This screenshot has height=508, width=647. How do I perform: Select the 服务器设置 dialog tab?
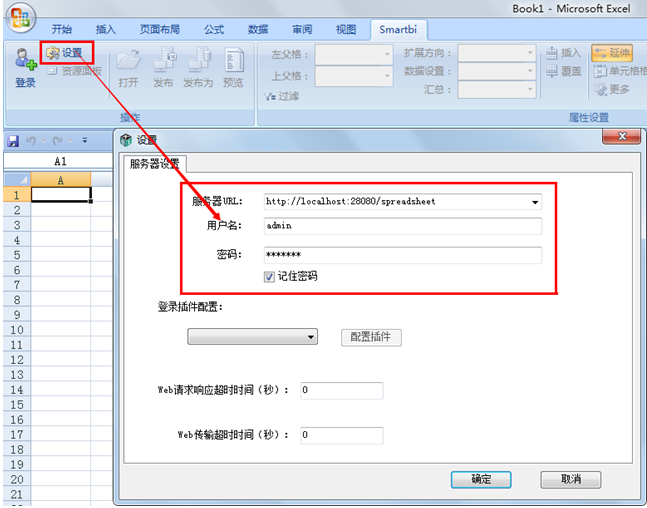pos(155,164)
